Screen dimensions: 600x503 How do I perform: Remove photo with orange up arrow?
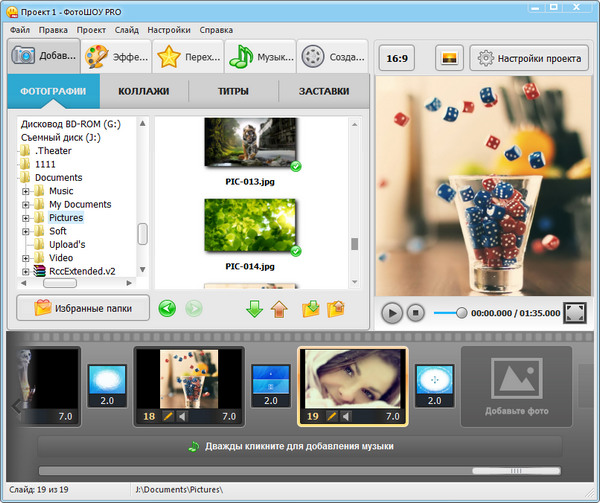point(279,308)
